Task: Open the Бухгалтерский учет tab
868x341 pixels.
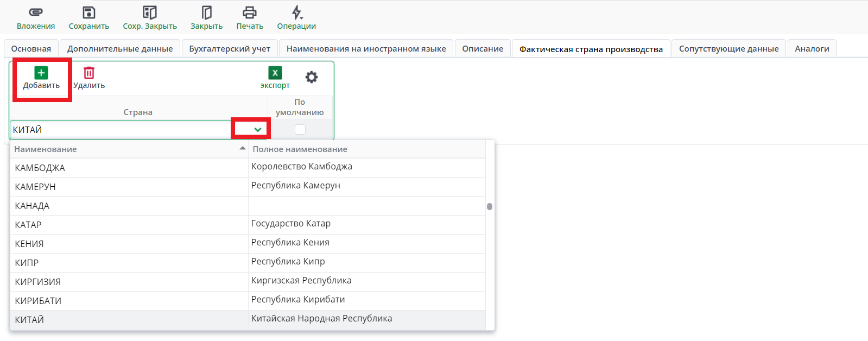Action: (230, 49)
